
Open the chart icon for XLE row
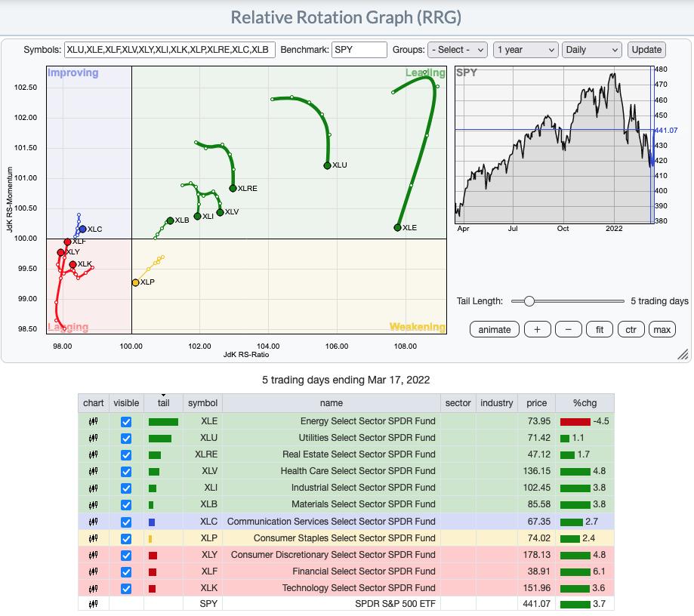tap(93, 421)
